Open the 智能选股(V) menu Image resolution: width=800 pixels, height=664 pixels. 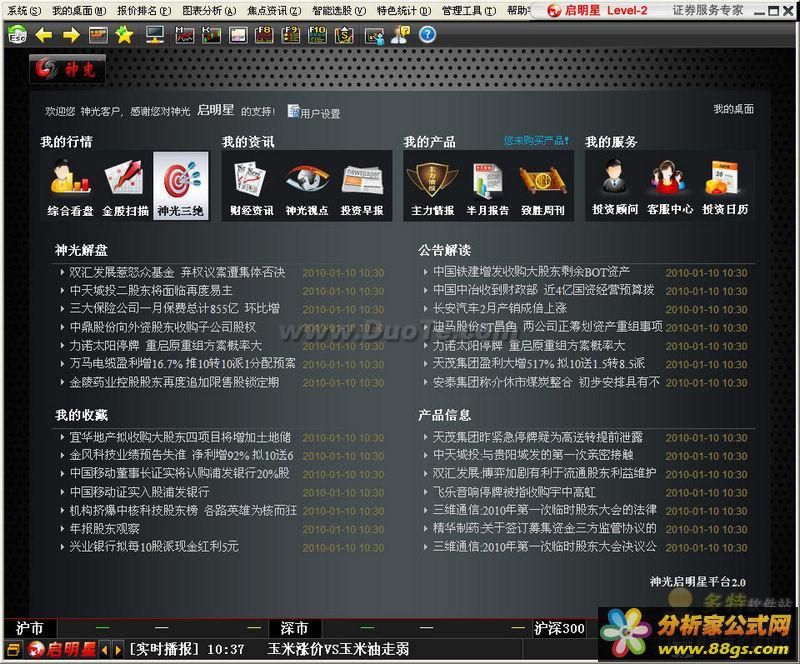[339, 10]
